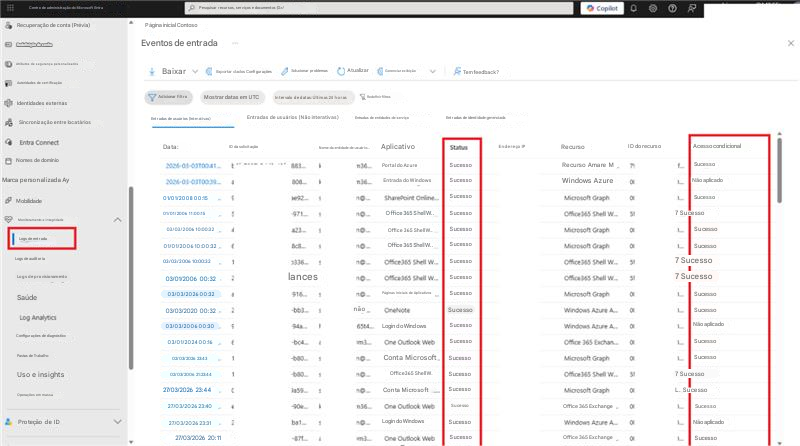Switch to Entradas de usuários (Não interativas) tab
This screenshot has height=446, width=800.
[292, 117]
